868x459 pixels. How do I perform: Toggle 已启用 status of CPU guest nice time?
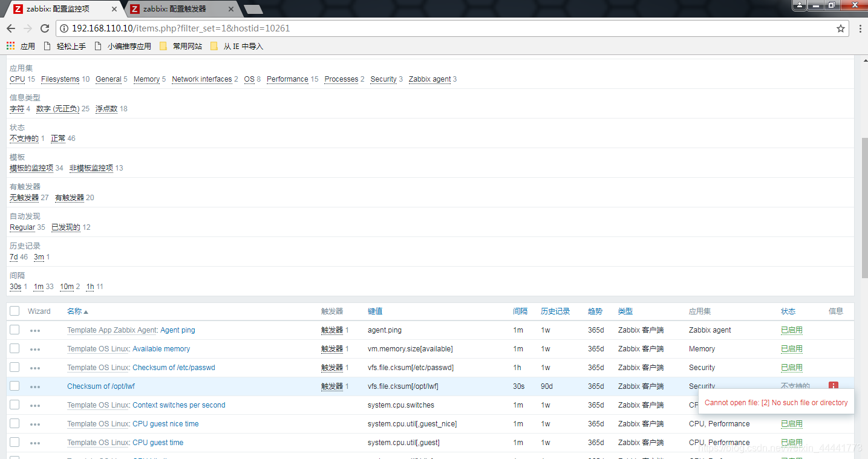point(792,424)
